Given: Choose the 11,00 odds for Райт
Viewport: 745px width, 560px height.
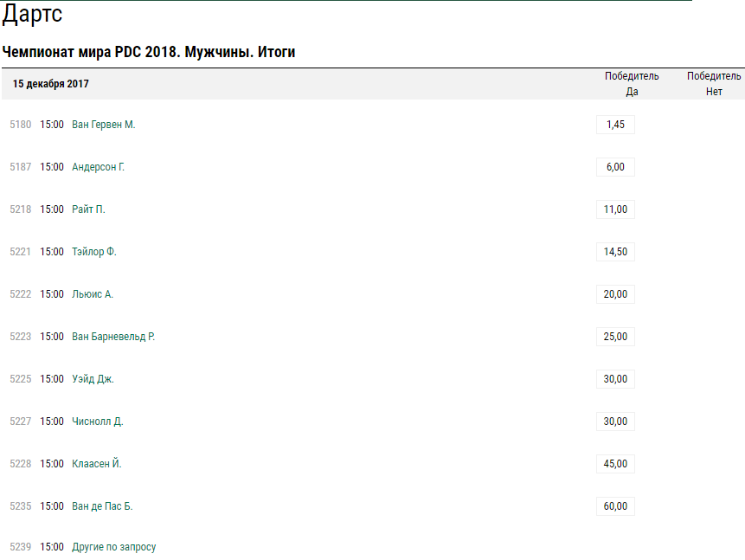Looking at the screenshot, I should 615,209.
